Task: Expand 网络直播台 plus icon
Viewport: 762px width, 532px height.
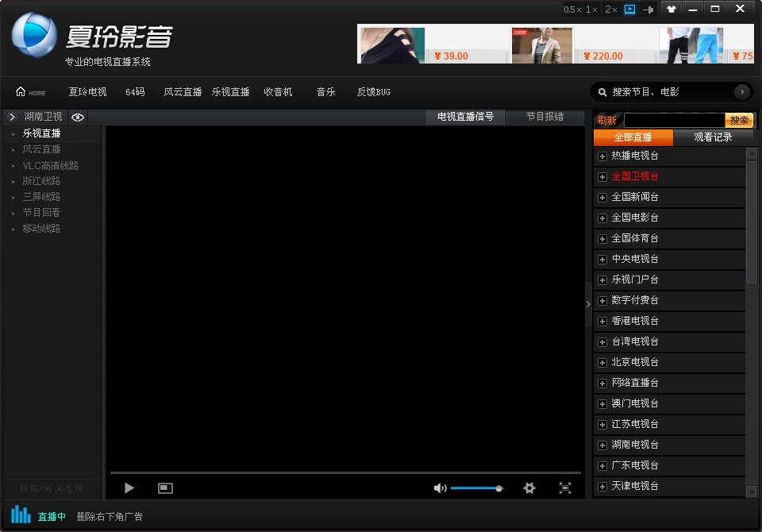Action: click(x=602, y=384)
